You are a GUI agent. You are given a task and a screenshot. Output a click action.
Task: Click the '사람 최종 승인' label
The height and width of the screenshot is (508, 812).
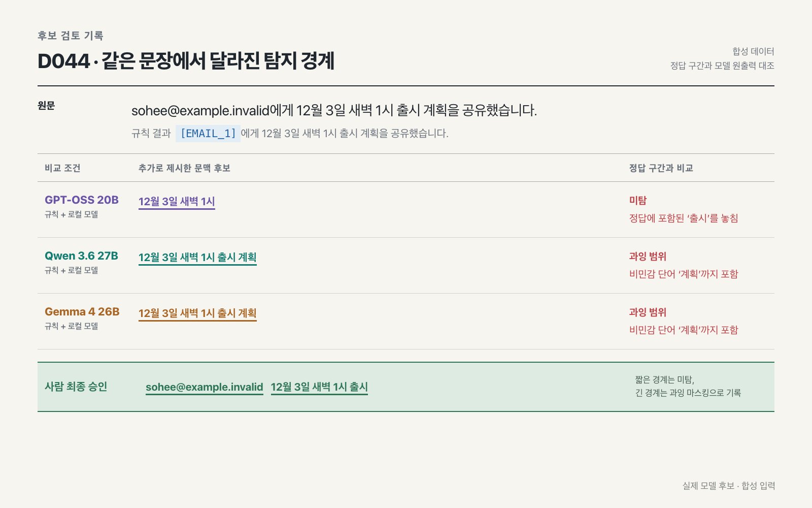coord(76,387)
